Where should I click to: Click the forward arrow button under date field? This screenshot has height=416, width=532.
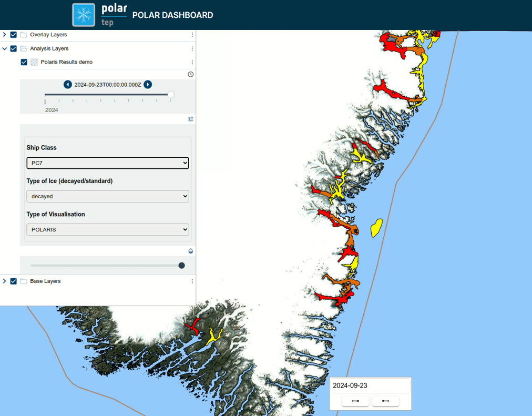pos(385,401)
